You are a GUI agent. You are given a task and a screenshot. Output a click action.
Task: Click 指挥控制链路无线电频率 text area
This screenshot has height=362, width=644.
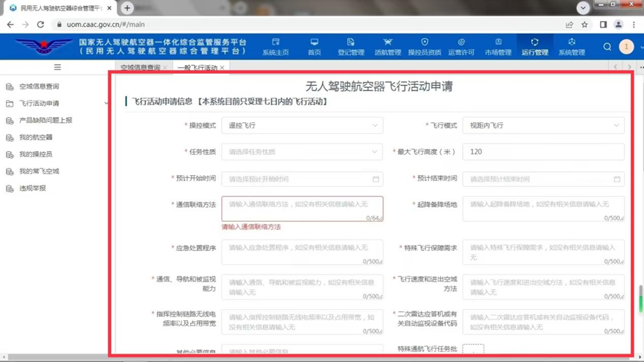click(x=303, y=323)
